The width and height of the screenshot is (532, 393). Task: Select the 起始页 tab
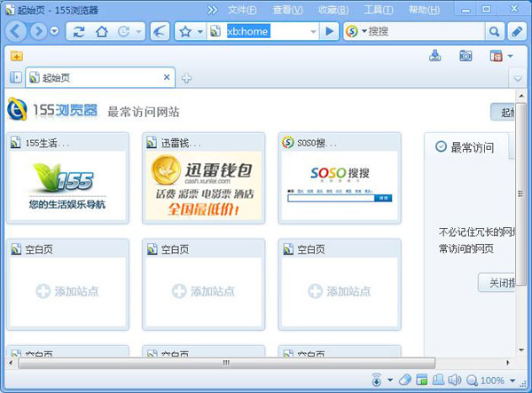(x=100, y=78)
